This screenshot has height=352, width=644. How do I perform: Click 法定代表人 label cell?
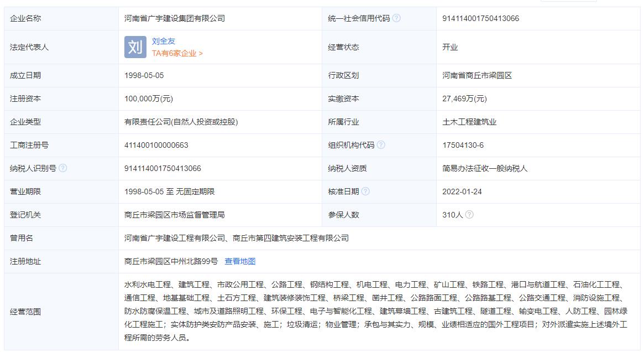61,47
